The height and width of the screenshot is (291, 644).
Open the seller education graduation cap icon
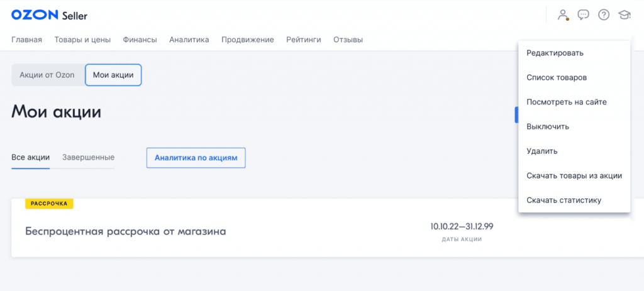click(x=624, y=14)
